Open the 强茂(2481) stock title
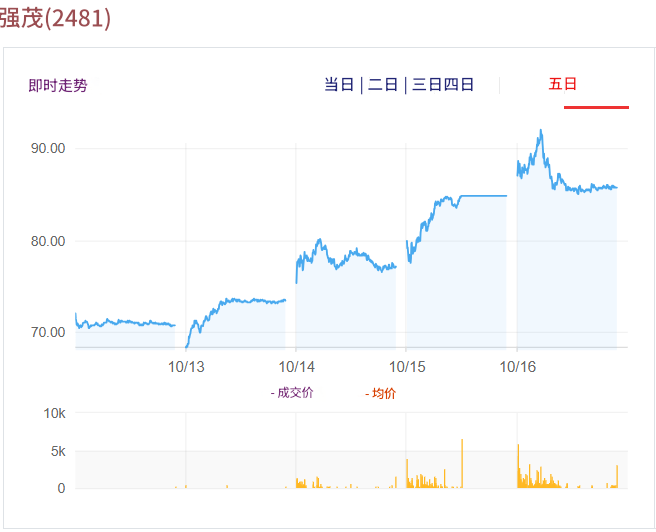 coord(56,18)
